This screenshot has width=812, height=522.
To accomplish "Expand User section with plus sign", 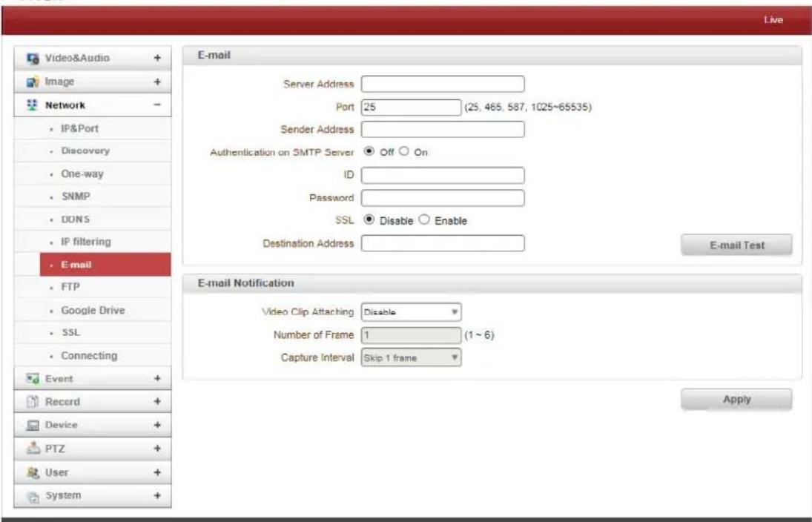I will coord(157,472).
